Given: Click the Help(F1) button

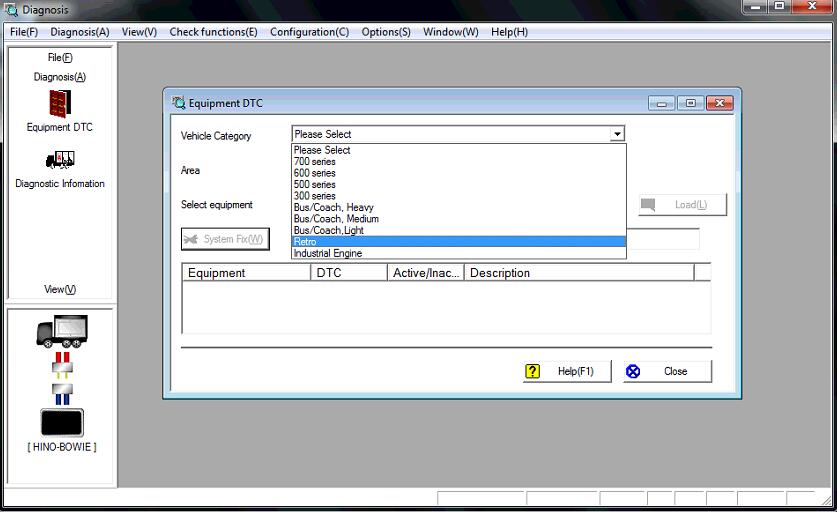Looking at the screenshot, I should [567, 371].
